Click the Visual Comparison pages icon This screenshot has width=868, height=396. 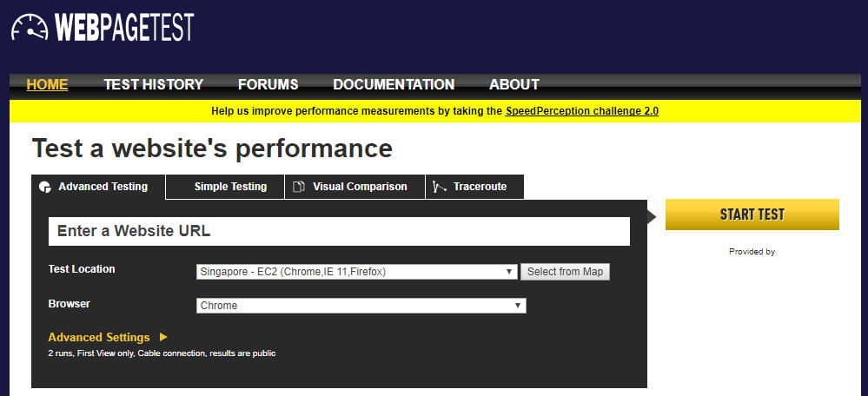299,187
